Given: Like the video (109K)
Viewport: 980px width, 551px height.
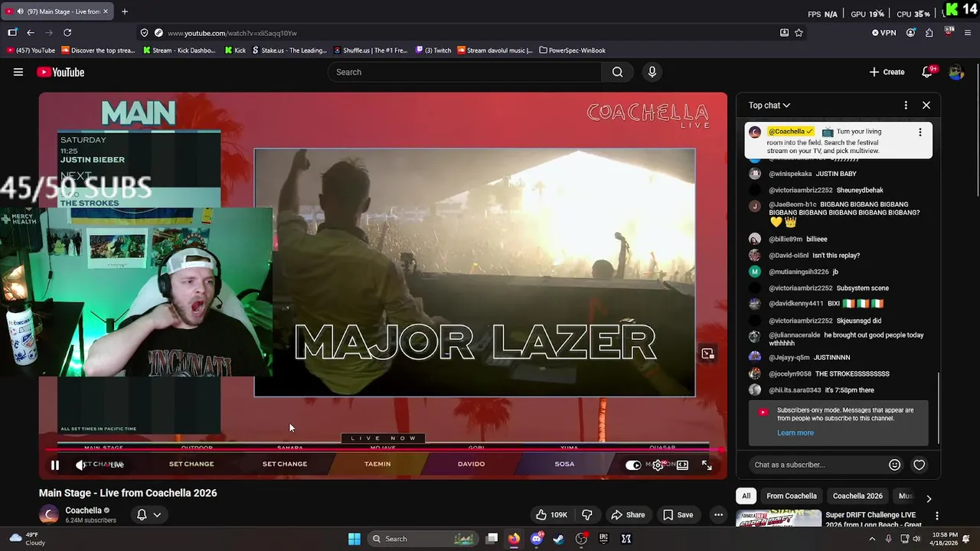Looking at the screenshot, I should tap(551, 515).
